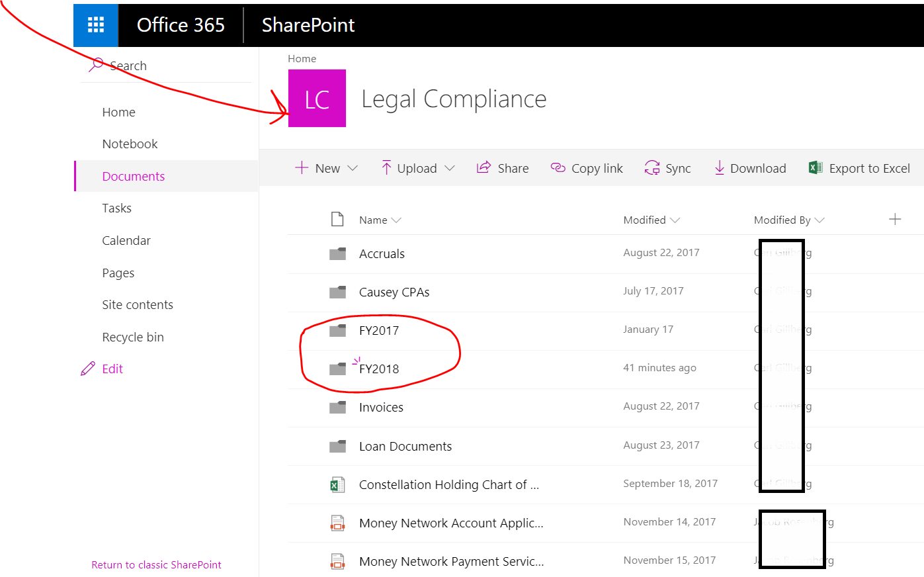Open the Invoices folder name

tap(381, 407)
